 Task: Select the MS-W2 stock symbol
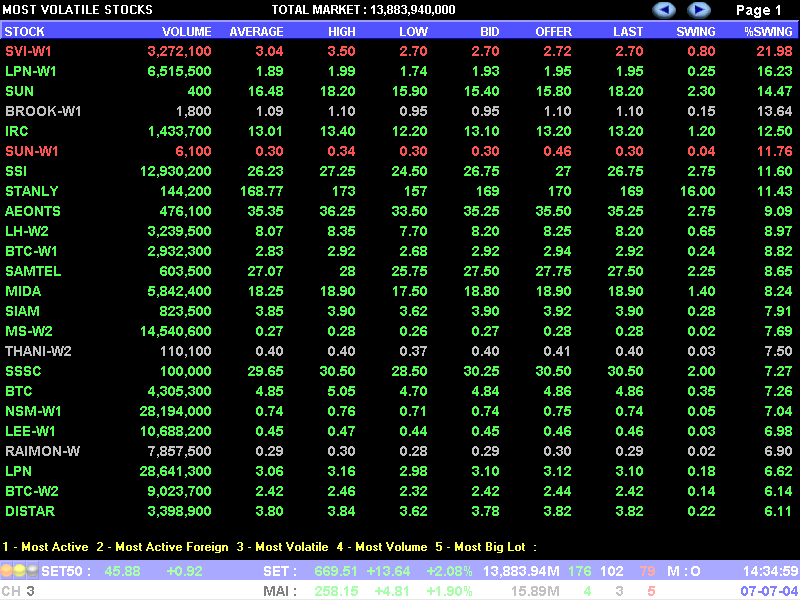click(x=29, y=331)
